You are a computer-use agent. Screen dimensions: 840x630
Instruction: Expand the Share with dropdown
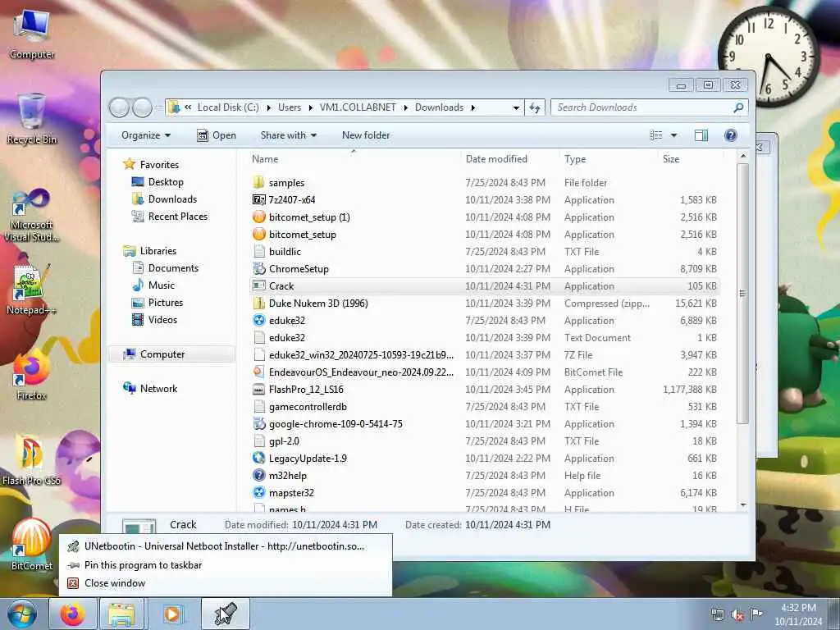click(288, 135)
